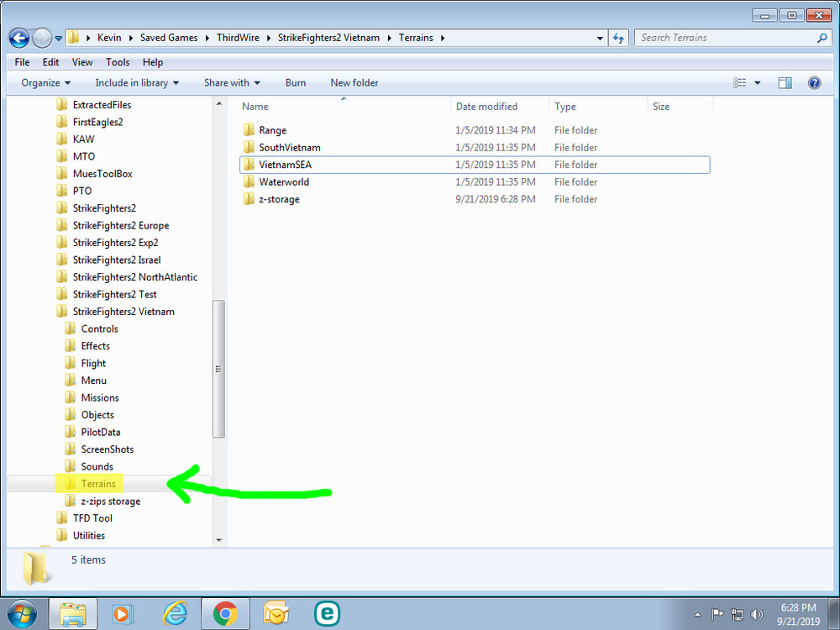Click the ScreenShots folder icon in tree

(x=71, y=449)
